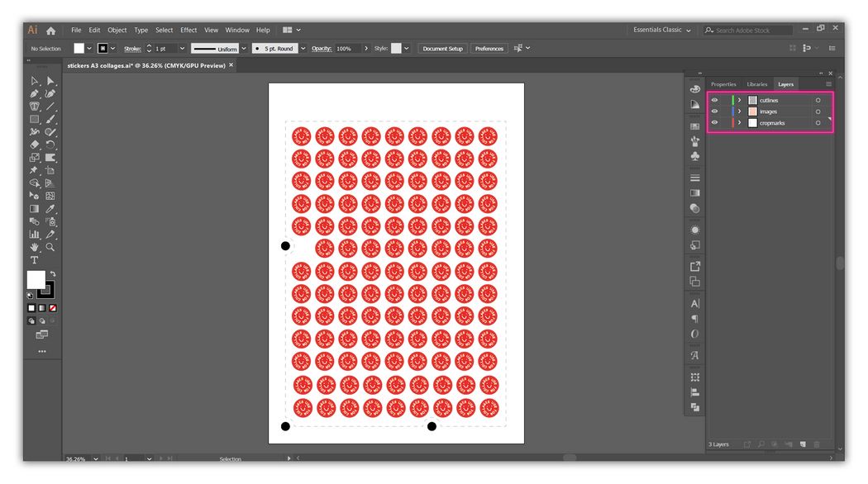
Task: Select the Eraser tool
Action: pyautogui.click(x=35, y=145)
